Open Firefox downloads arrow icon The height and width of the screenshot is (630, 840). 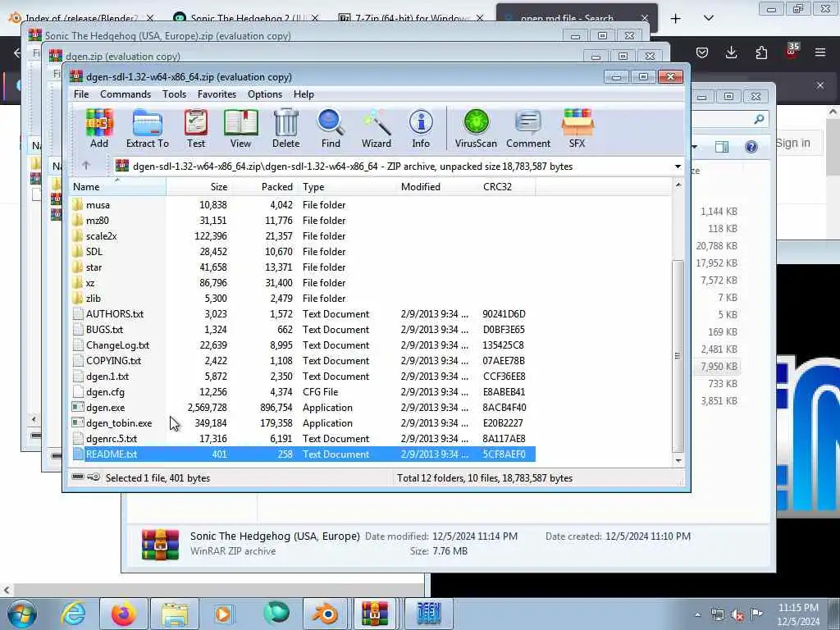731,52
